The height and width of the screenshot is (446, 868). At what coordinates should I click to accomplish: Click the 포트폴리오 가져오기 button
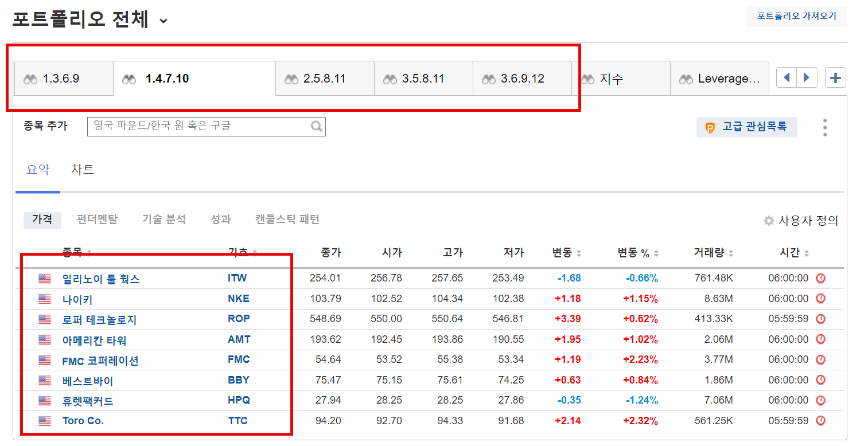click(x=797, y=16)
